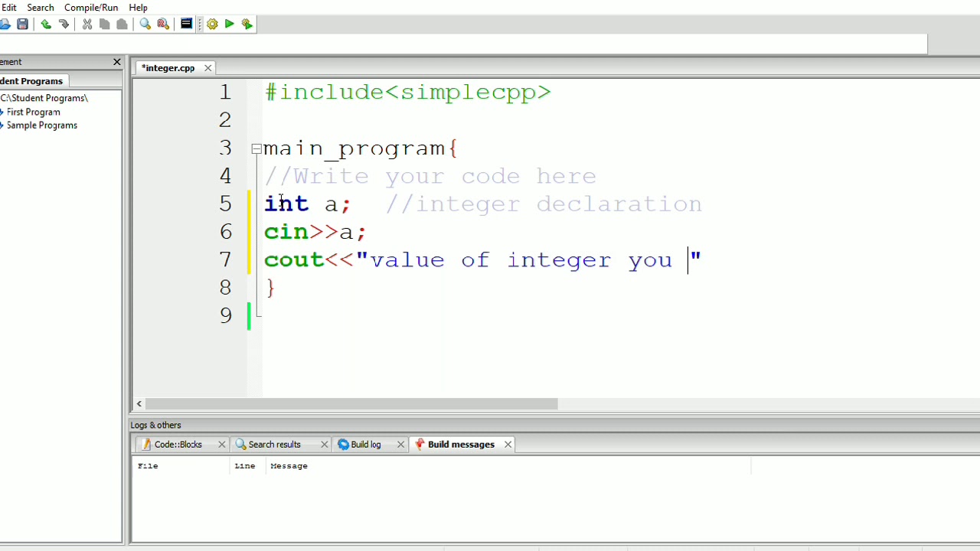Click the Build and run icon
The image size is (980, 551).
click(247, 24)
